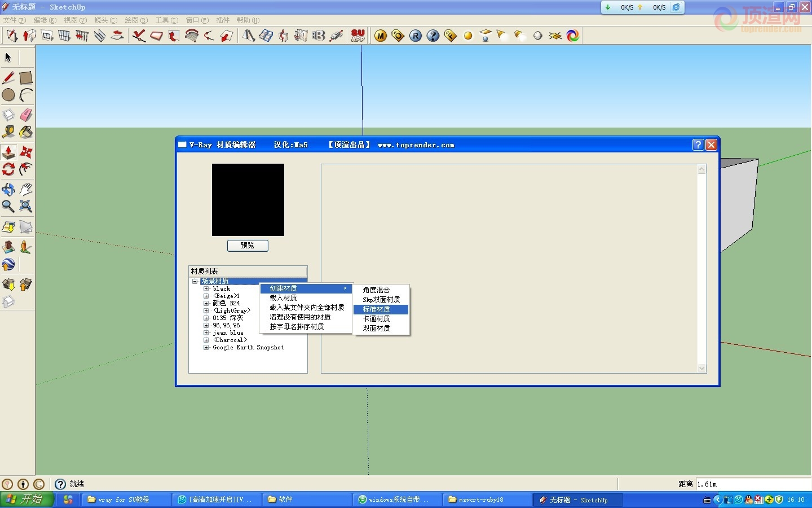Choose the Rectangle tool
This screenshot has width=812, height=508.
click(26, 78)
